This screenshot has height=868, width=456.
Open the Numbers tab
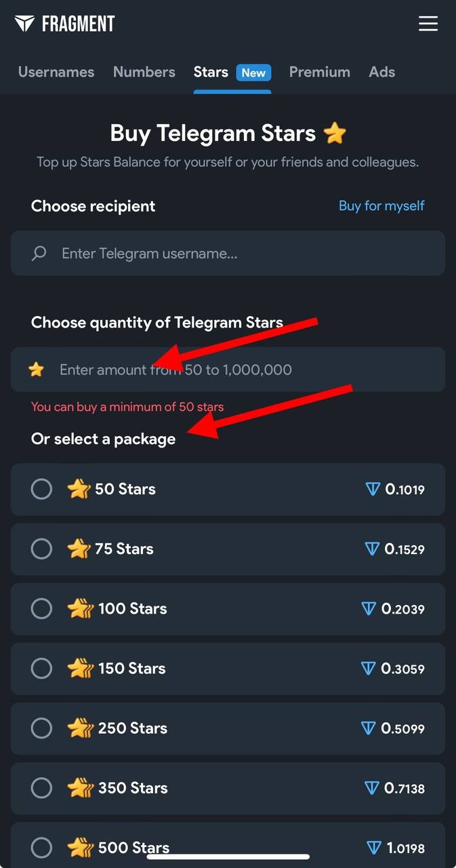[x=144, y=72]
